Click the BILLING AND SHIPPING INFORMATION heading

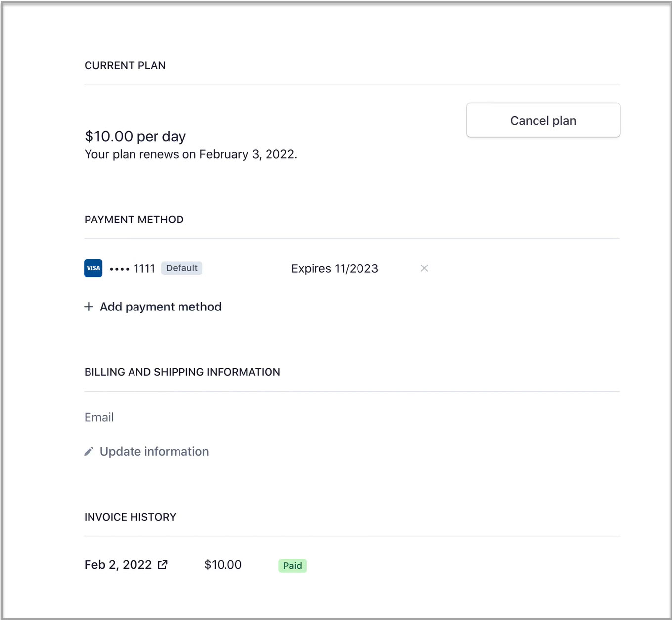tap(182, 372)
